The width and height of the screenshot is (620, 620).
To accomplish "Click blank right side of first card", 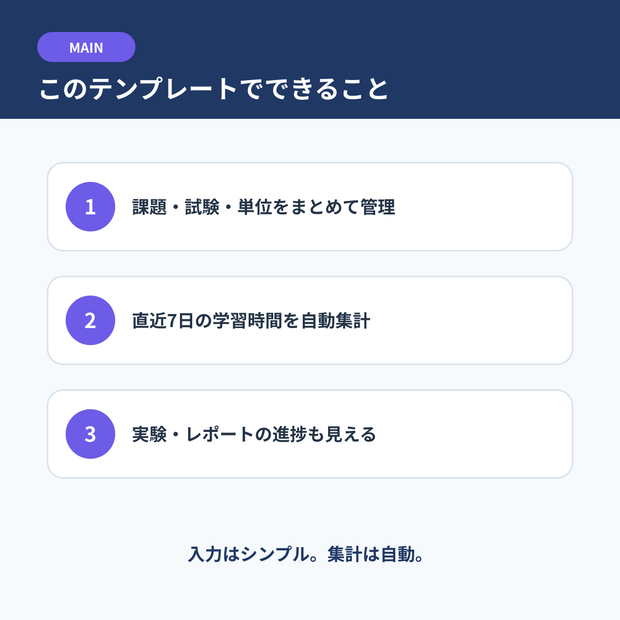I will coord(482,207).
